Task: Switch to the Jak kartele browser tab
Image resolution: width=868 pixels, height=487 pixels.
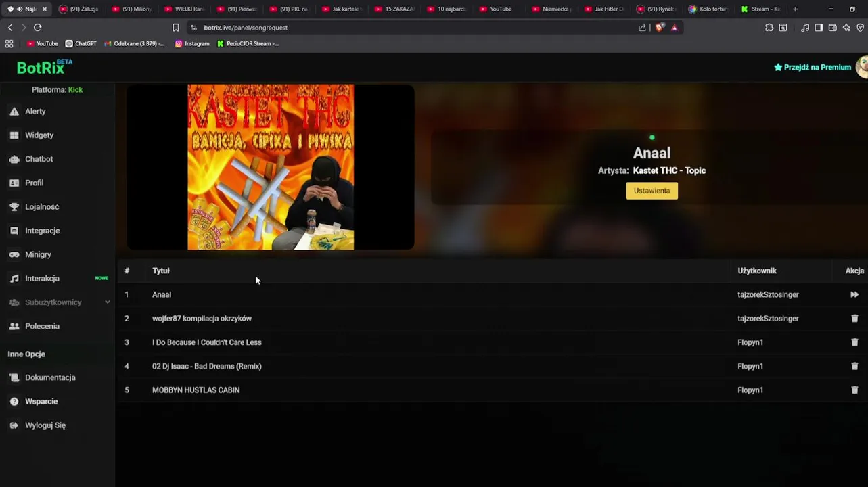Action: (342, 9)
